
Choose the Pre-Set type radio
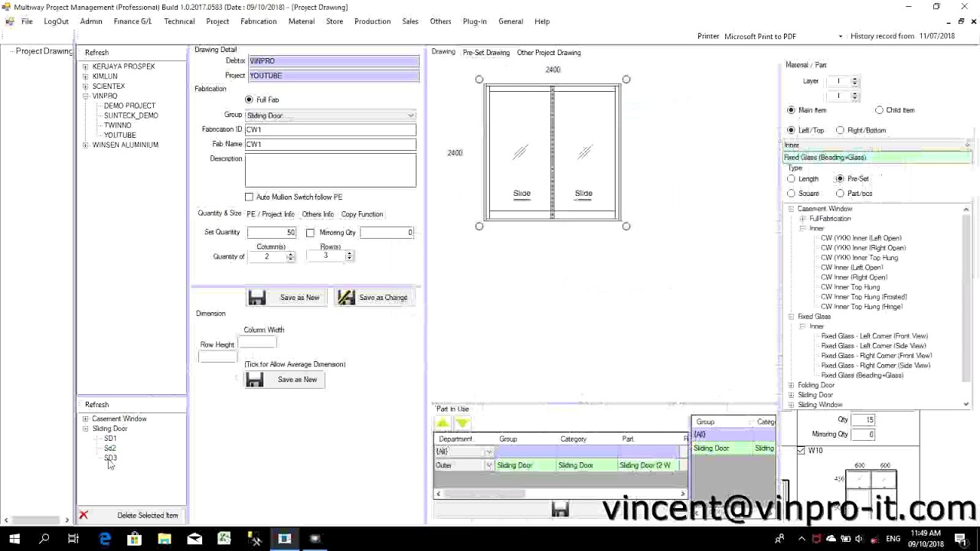point(840,178)
